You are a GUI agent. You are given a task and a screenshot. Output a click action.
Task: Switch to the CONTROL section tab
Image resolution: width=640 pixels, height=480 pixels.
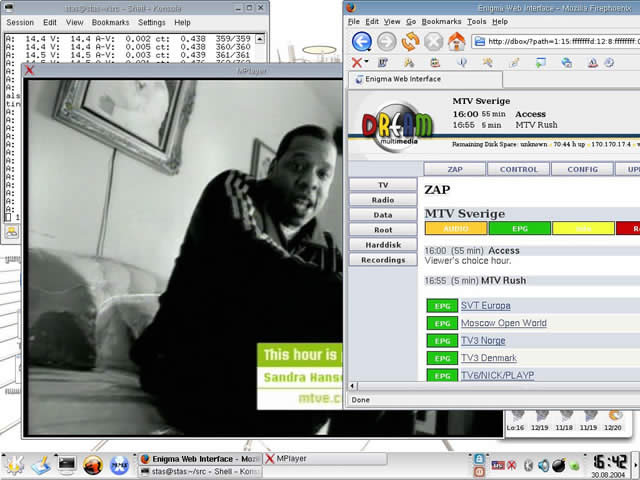click(518, 169)
